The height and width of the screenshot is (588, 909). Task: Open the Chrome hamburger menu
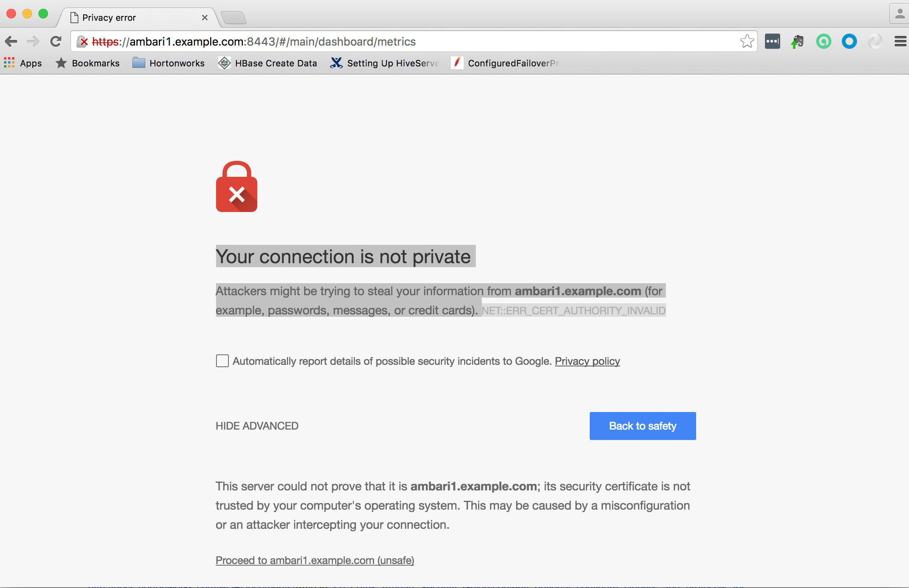(900, 42)
